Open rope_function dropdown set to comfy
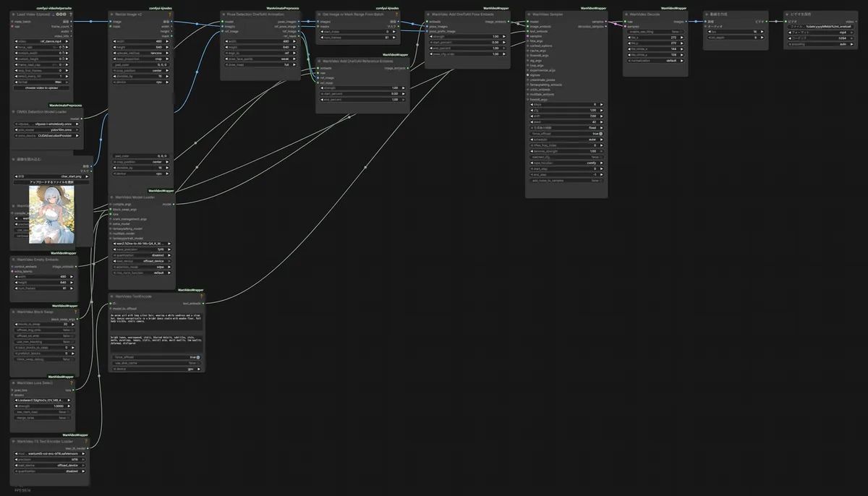The width and height of the screenshot is (868, 496). pos(567,163)
